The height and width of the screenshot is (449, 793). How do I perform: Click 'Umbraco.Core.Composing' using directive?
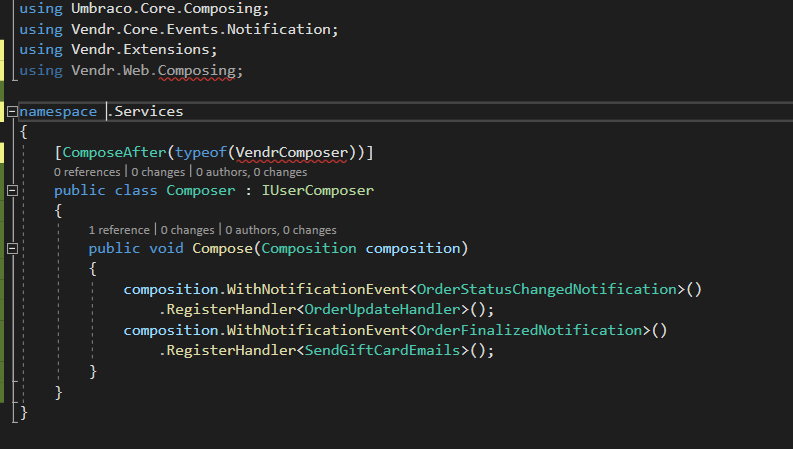(x=166, y=9)
